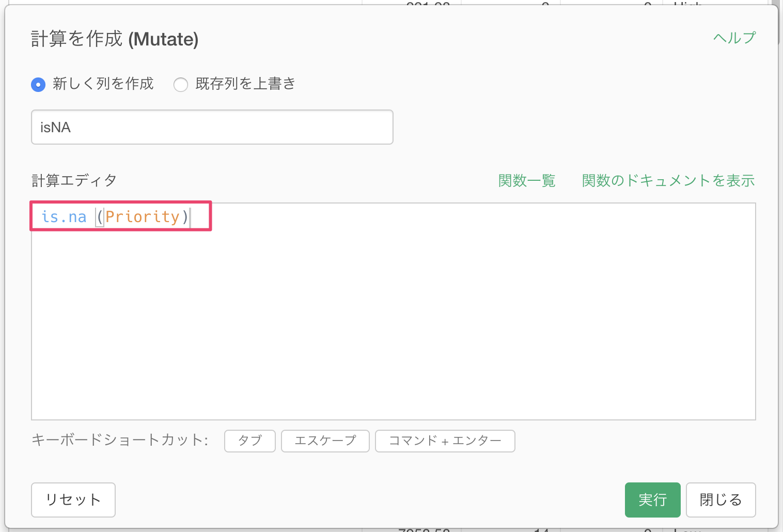
Task: Click the キーボードショートカット: label
Action: [120, 440]
